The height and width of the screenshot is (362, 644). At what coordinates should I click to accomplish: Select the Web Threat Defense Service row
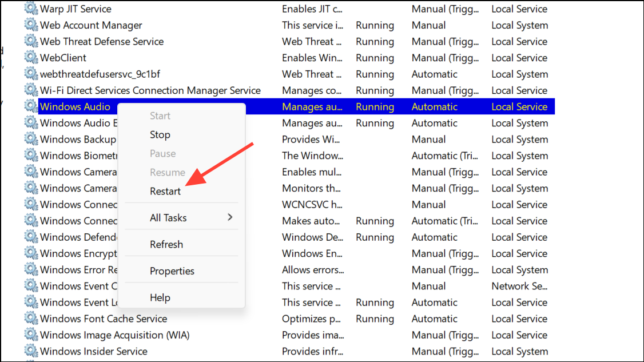[x=102, y=42]
